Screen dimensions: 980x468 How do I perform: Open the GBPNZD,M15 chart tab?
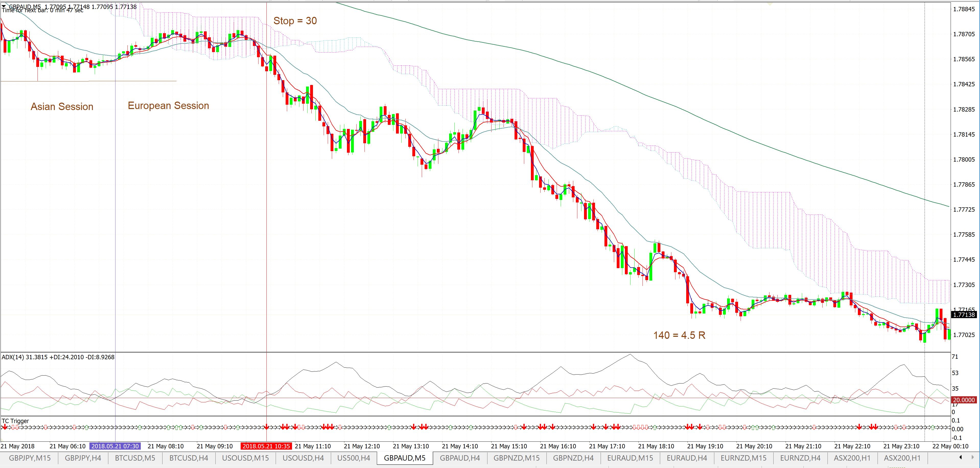click(x=517, y=458)
